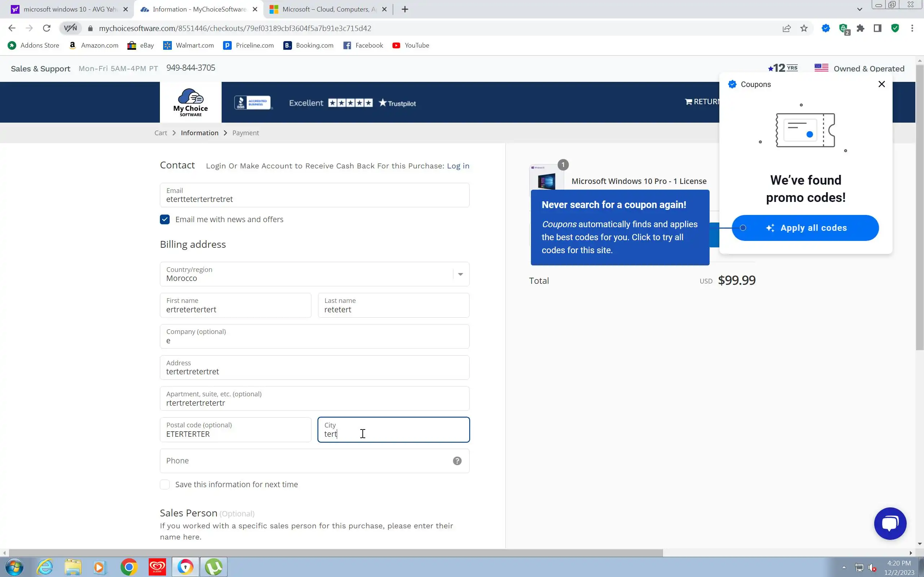Open the live chat bubble icon
924x577 pixels.
coord(890,523)
